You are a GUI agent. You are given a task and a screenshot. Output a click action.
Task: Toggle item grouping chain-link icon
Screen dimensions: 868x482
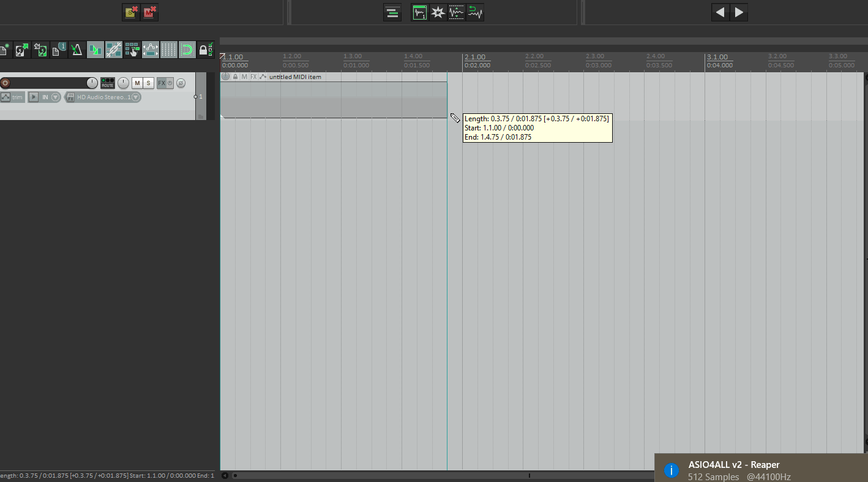[x=114, y=50]
